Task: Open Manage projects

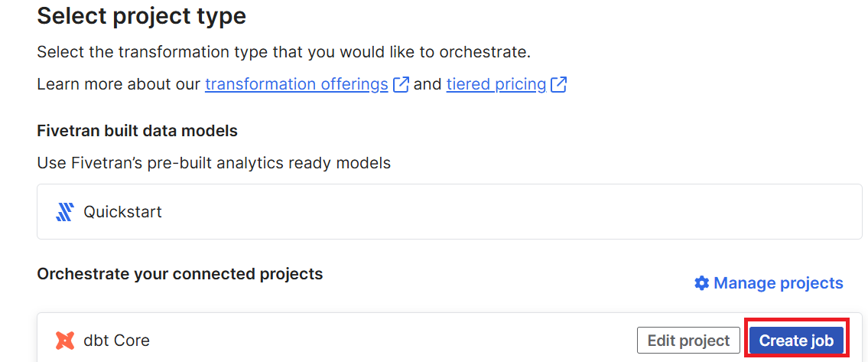Action: coord(778,283)
